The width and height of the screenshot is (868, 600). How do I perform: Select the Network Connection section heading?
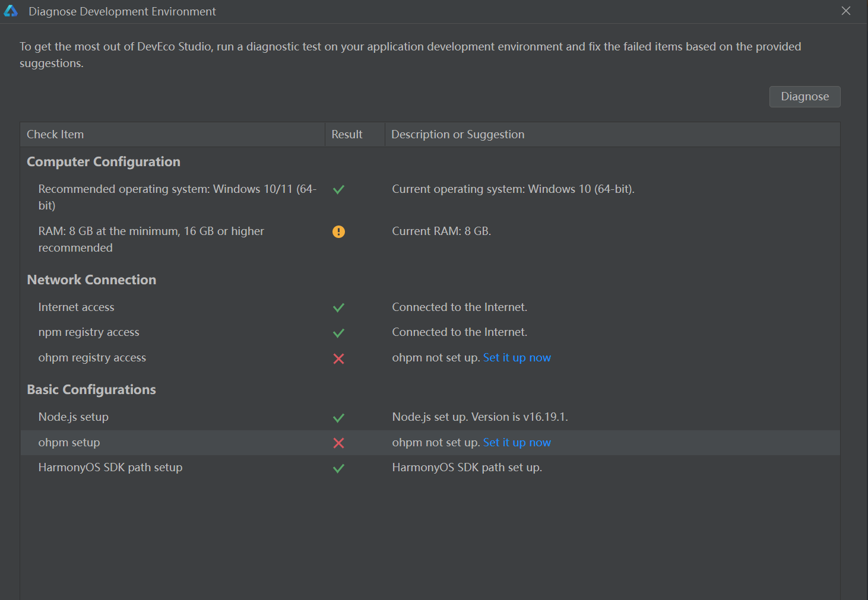[x=91, y=280]
